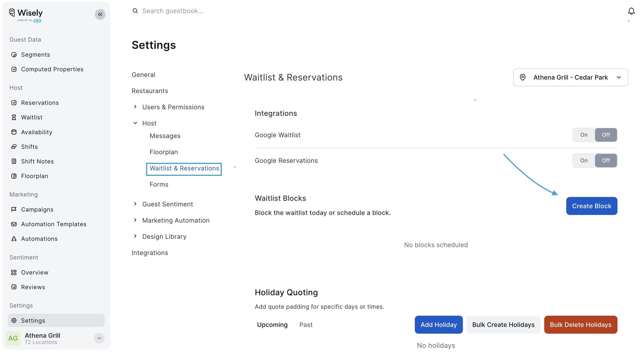644x353 pixels.
Task: Open the sidebar Settings item
Action: click(56, 320)
